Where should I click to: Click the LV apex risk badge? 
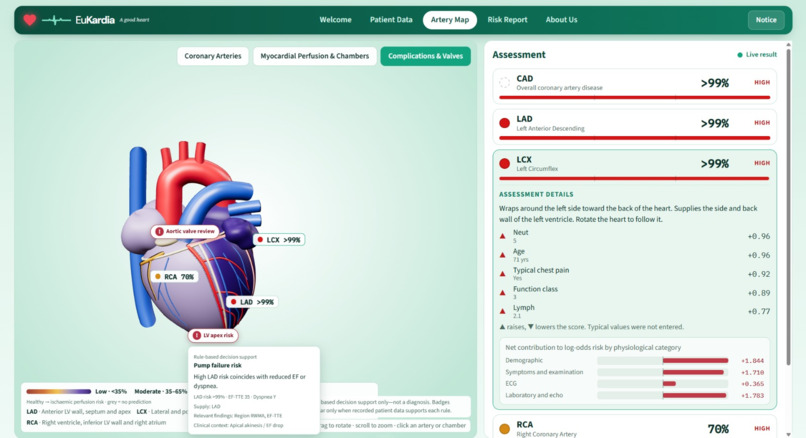coord(213,335)
